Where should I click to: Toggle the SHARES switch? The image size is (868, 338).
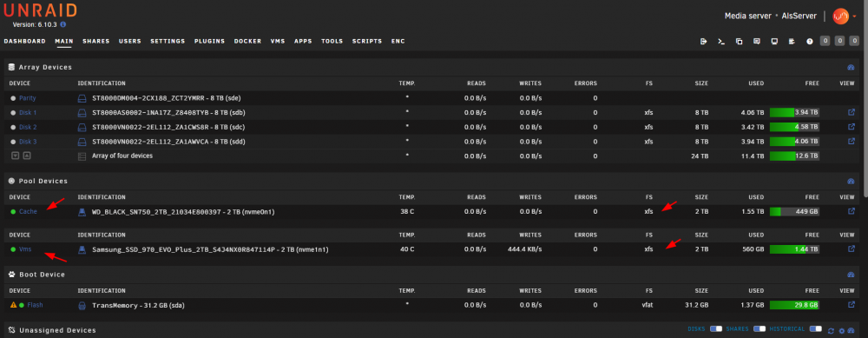coord(759,328)
